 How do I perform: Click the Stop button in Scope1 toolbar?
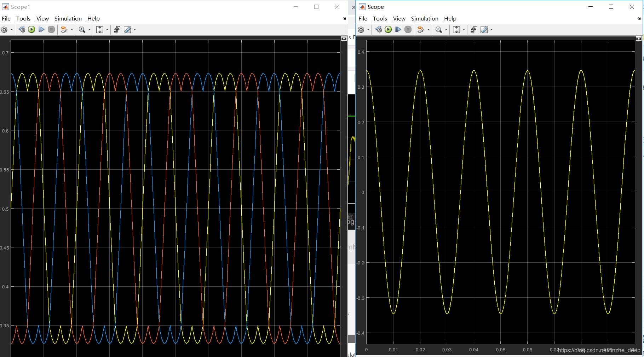[51, 30]
